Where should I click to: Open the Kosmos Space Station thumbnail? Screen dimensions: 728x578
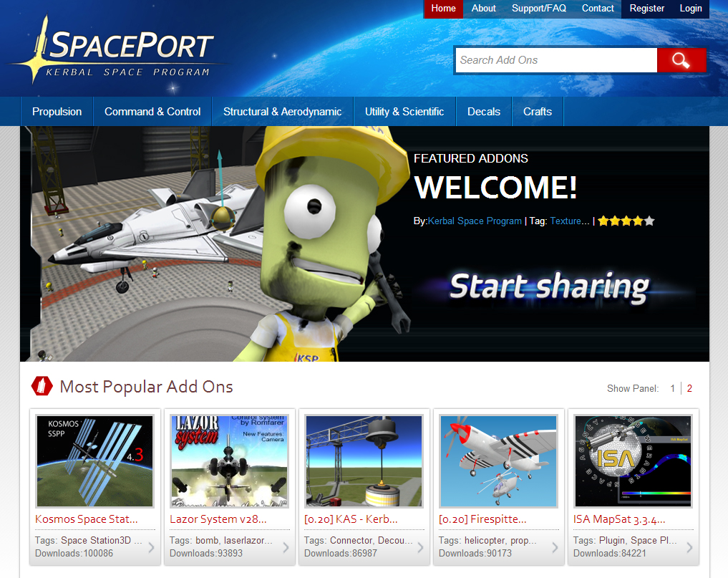pyautogui.click(x=94, y=461)
